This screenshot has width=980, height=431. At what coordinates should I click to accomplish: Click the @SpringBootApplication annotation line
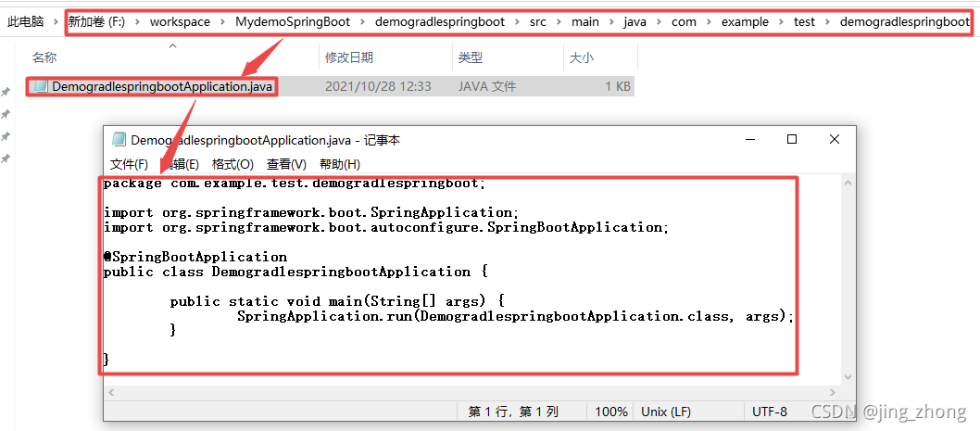pos(195,257)
